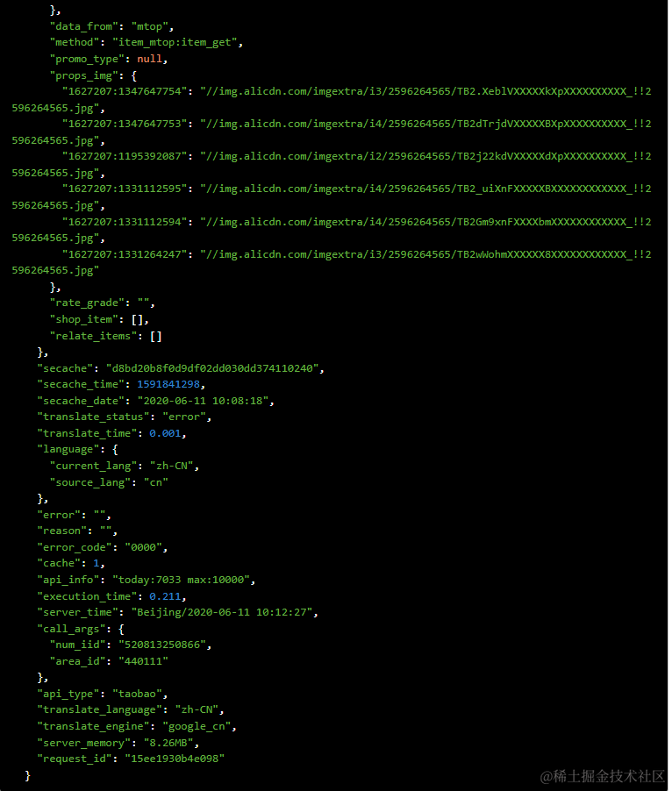Click the image URL containing TB2wWohmXXXXXX8
The height and width of the screenshot is (791, 672).
[425, 254]
